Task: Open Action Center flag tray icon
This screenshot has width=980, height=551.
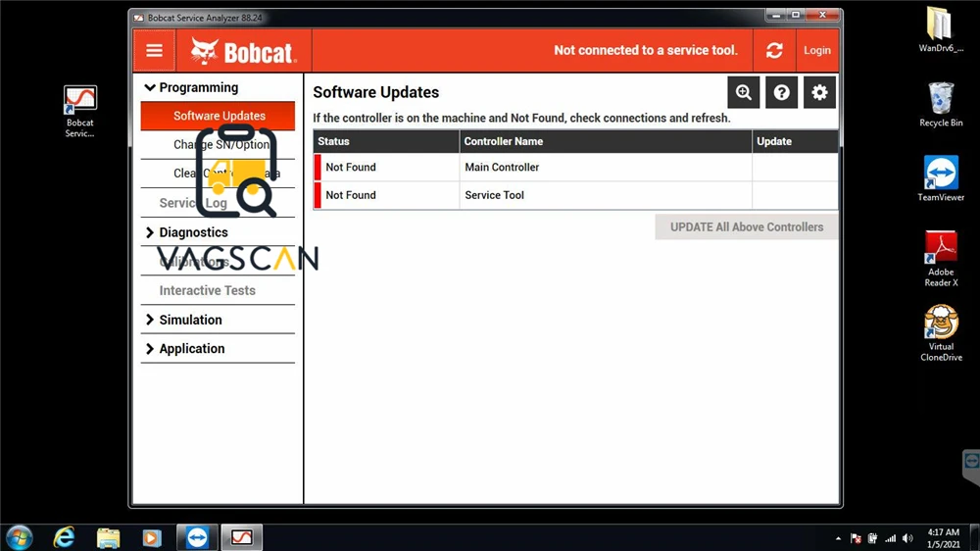Action: pos(856,538)
